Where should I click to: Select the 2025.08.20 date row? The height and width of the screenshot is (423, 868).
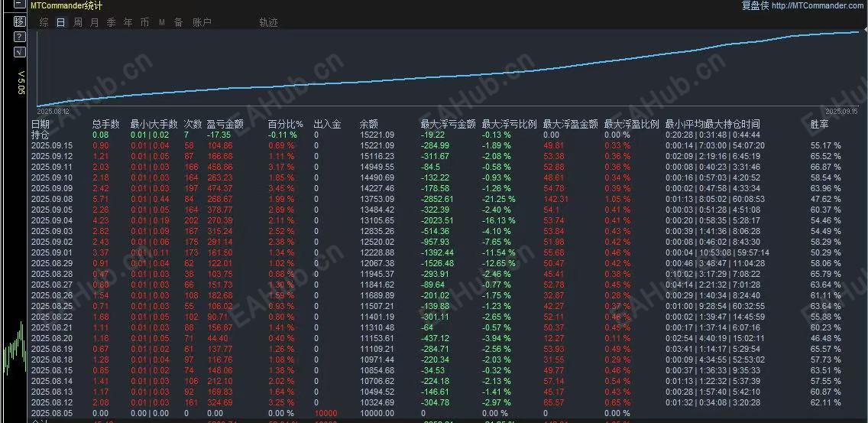click(51, 338)
